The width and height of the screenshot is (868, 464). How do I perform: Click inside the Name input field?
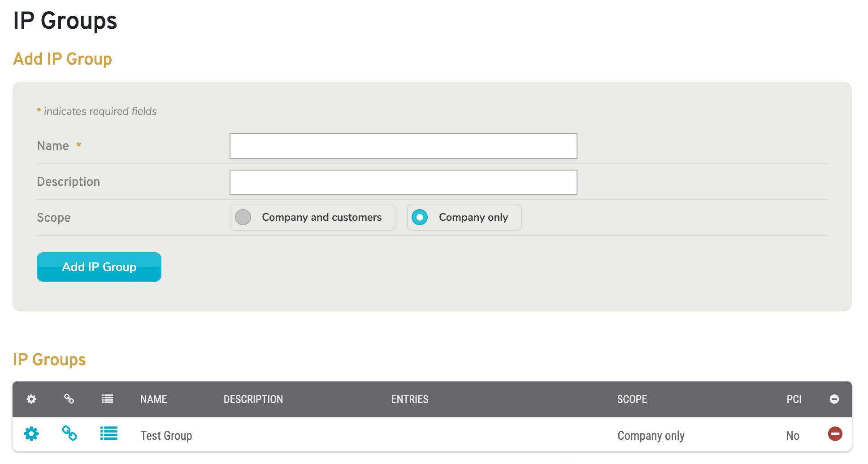point(403,146)
